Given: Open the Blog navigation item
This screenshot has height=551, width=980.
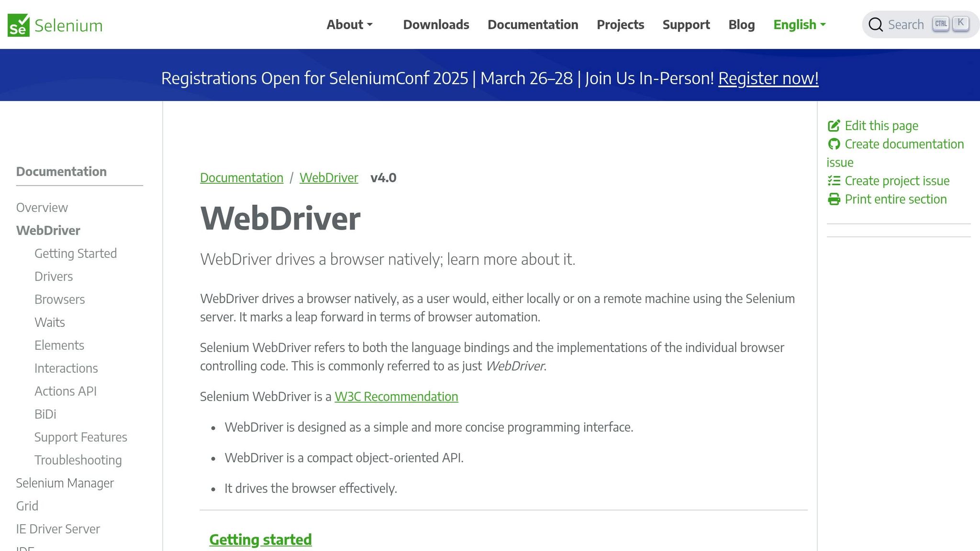Looking at the screenshot, I should point(741,24).
